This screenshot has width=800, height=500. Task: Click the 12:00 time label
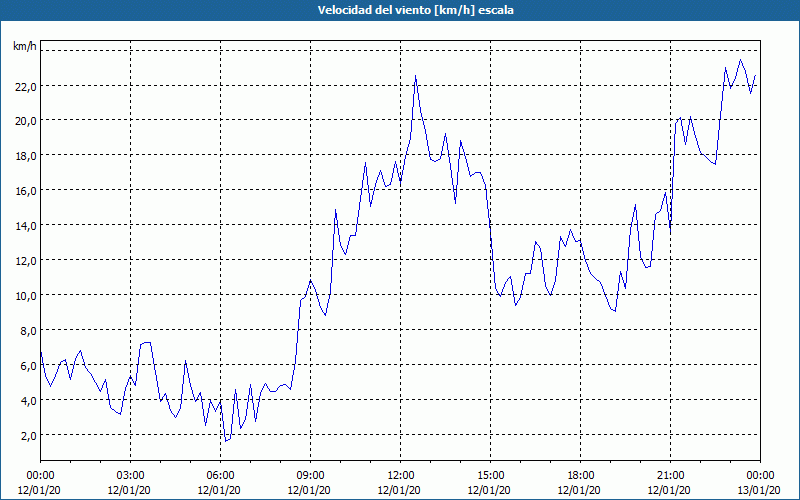tap(401, 476)
